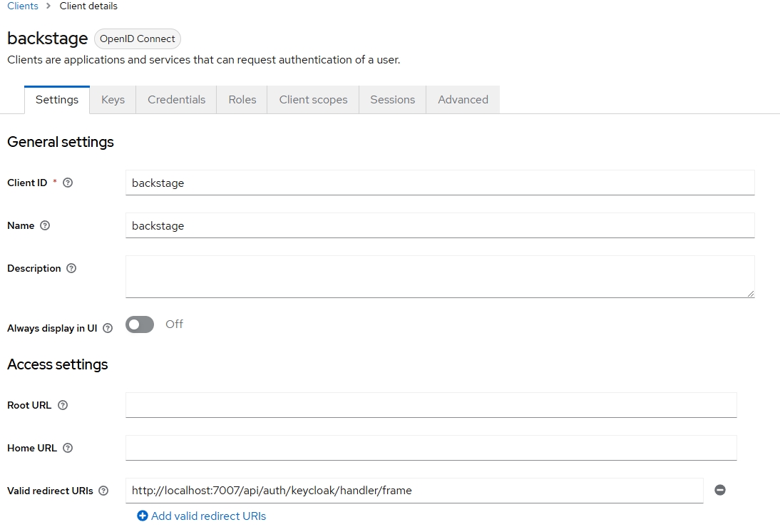The width and height of the screenshot is (780, 532).
Task: Switch to the Settings tab
Action: pyautogui.click(x=57, y=100)
